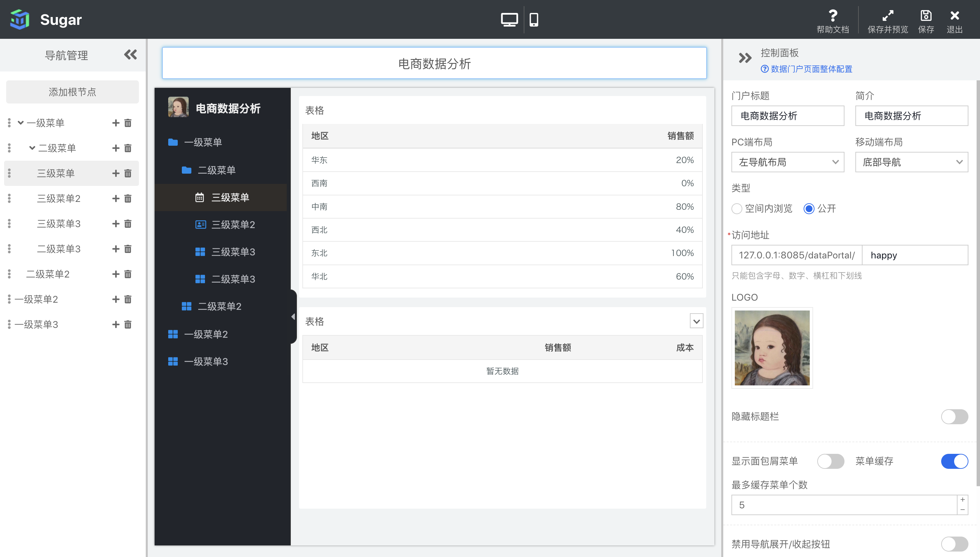Collapse 导航管理 panel with double-left arrows
This screenshot has width=980, height=557.
pyautogui.click(x=130, y=55)
